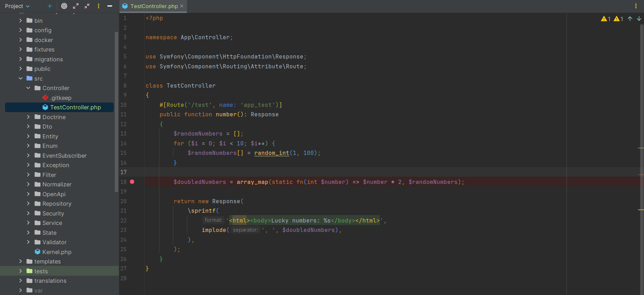
Task: Expand the migrations folder
Action: (20, 59)
